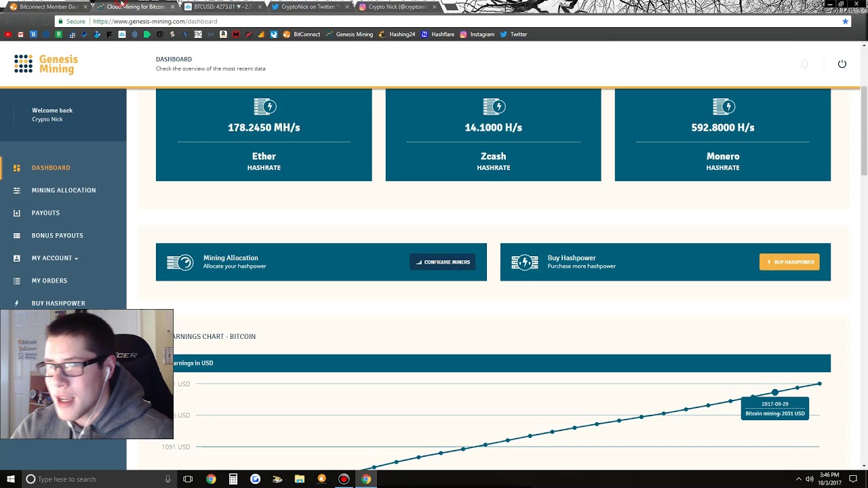
Task: Click the Mining Allocation sidebar icon
Action: [x=17, y=190]
